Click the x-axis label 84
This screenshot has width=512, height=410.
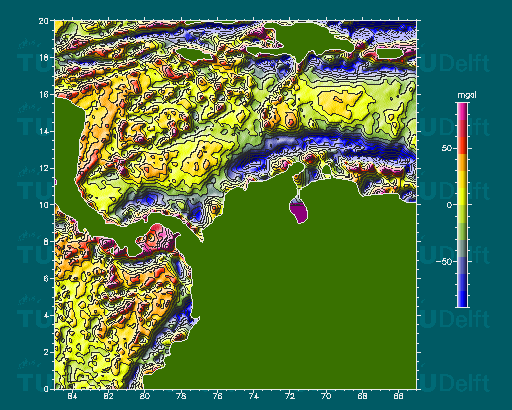pyautogui.click(x=72, y=396)
